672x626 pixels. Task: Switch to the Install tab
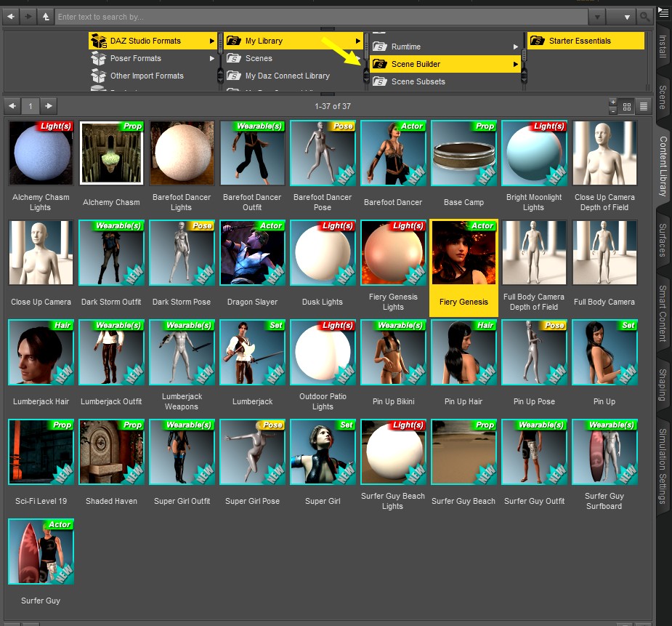pos(663,47)
